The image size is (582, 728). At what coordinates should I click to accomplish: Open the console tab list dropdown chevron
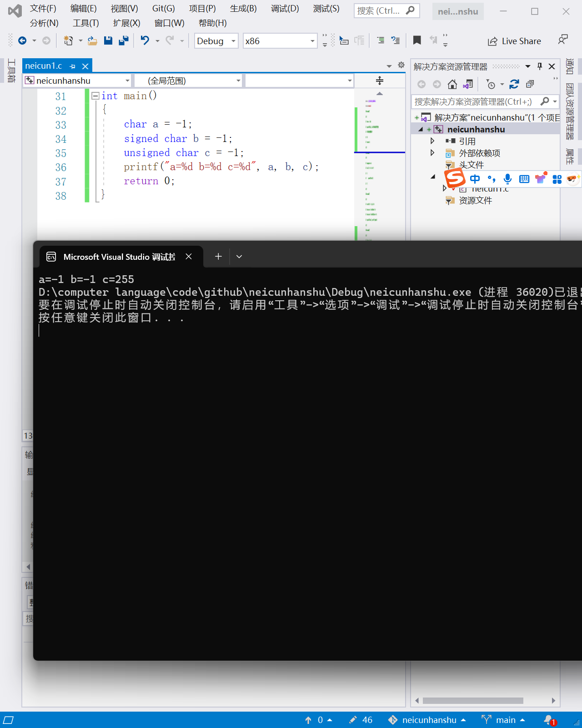coord(239,257)
